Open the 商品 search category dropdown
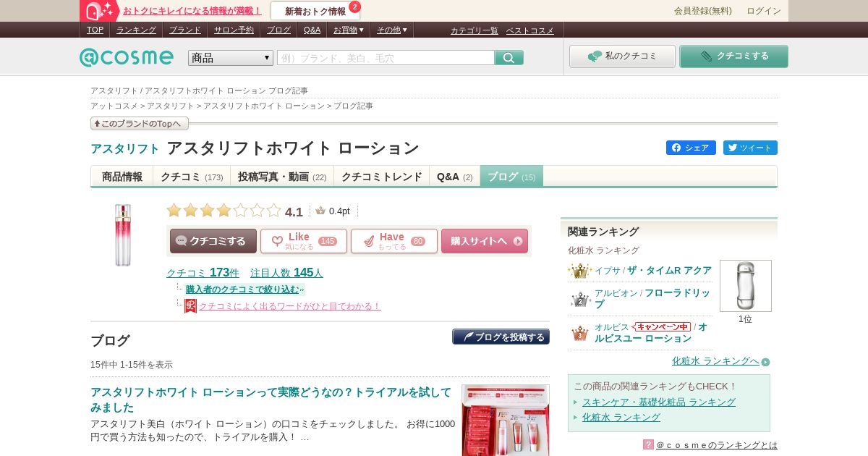 pos(231,58)
